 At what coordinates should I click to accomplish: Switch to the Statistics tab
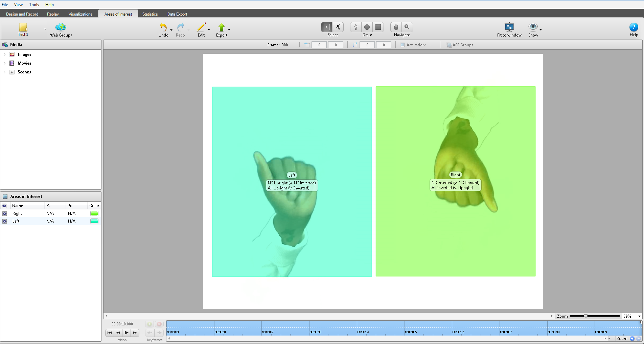pos(150,14)
